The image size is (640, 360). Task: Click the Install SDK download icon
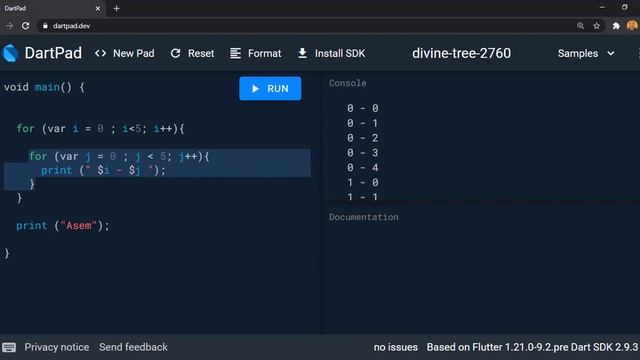(x=302, y=53)
